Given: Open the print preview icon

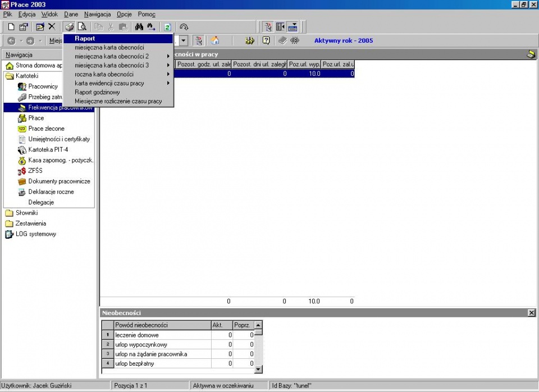Looking at the screenshot, I should (82, 27).
